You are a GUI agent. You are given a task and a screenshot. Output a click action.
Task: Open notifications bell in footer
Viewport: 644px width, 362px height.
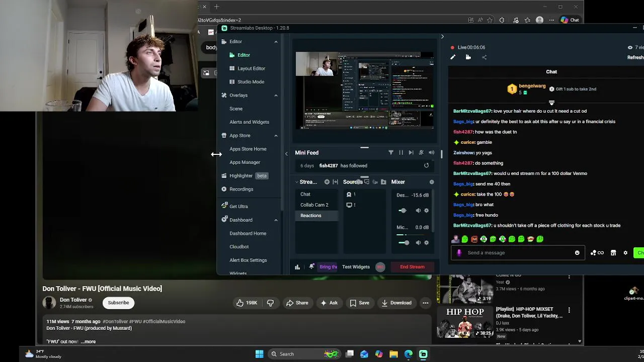(x=311, y=266)
